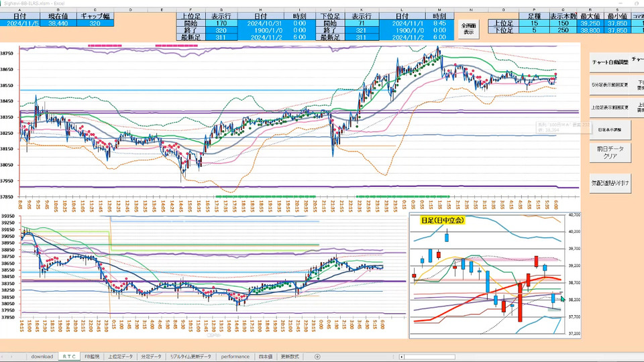This screenshot has height=362, width=644.
Task: Select 最大値 cell 38,800
Action: [x=590, y=30]
